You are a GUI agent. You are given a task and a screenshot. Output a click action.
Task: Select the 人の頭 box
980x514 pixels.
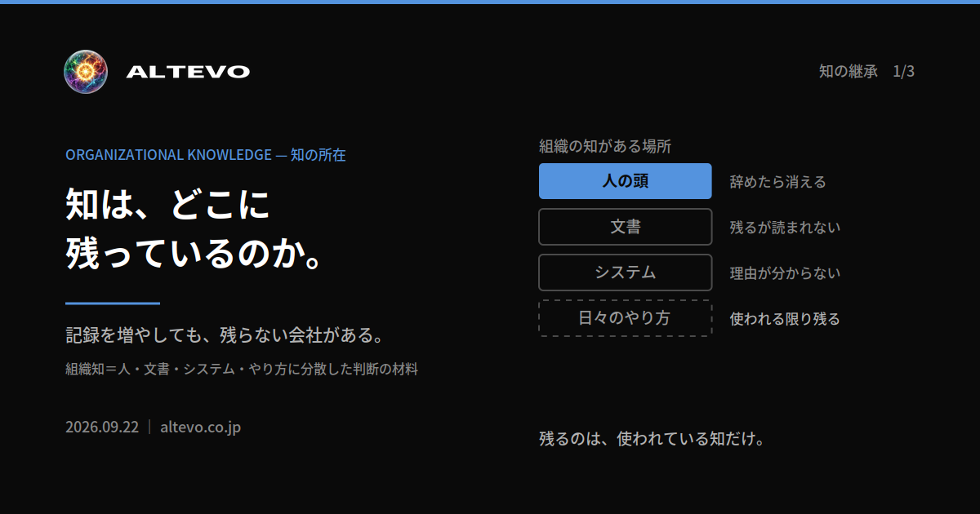point(626,181)
